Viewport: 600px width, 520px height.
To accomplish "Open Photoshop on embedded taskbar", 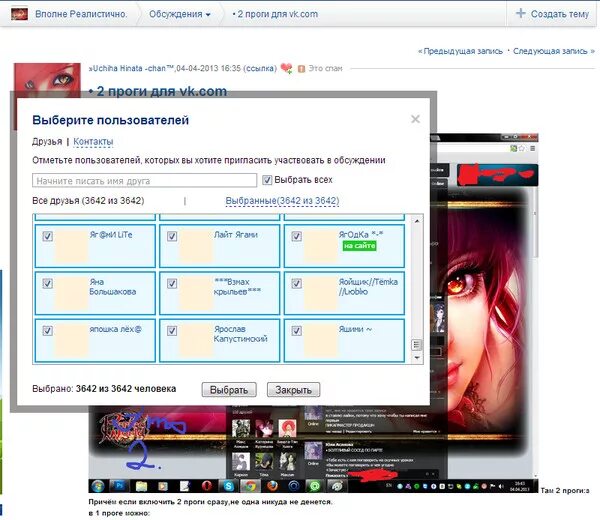I will click(x=118, y=486).
